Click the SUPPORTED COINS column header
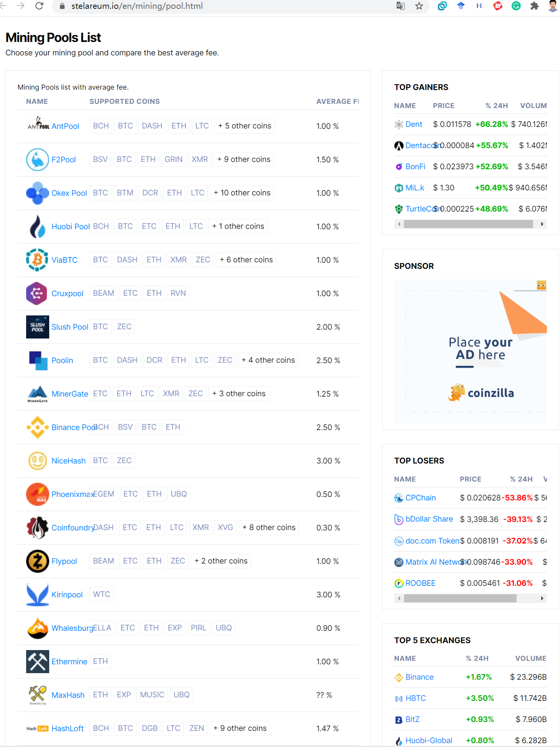The height and width of the screenshot is (747, 560). (125, 102)
